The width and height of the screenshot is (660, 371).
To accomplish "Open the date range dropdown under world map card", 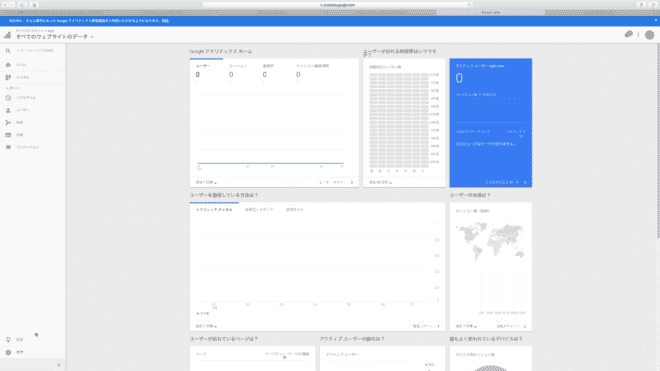I will click(466, 326).
